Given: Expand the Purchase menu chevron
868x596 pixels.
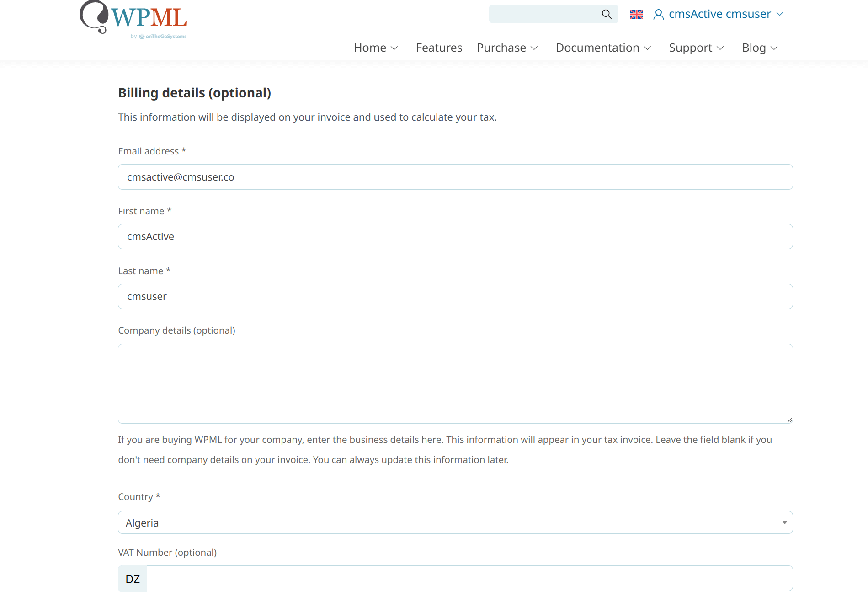Looking at the screenshot, I should point(534,48).
